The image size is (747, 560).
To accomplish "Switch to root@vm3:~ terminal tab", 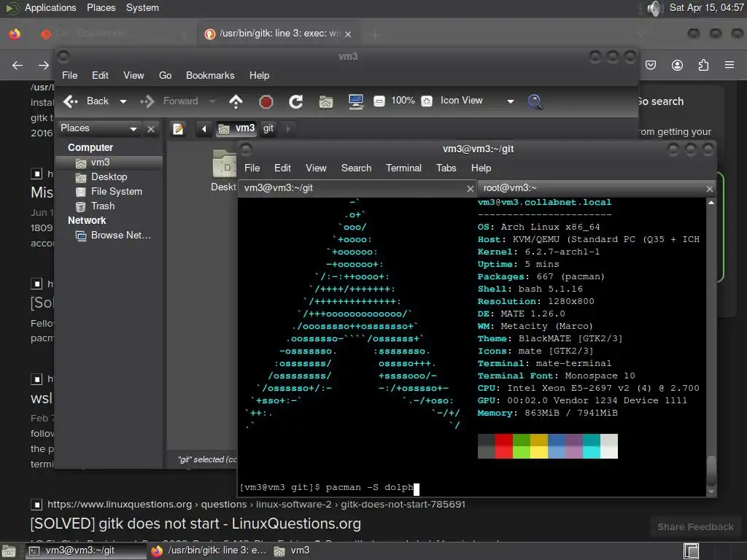I will (592, 188).
